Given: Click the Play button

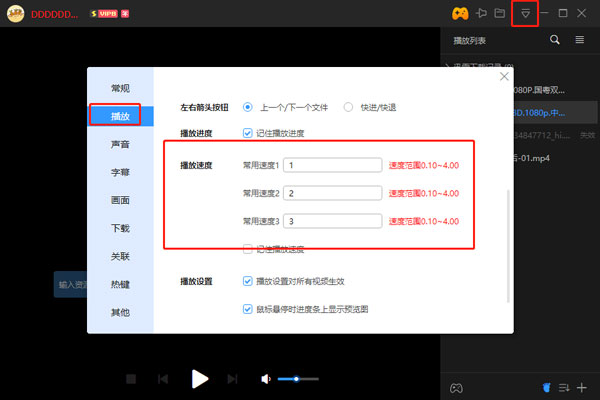Looking at the screenshot, I should (200, 379).
